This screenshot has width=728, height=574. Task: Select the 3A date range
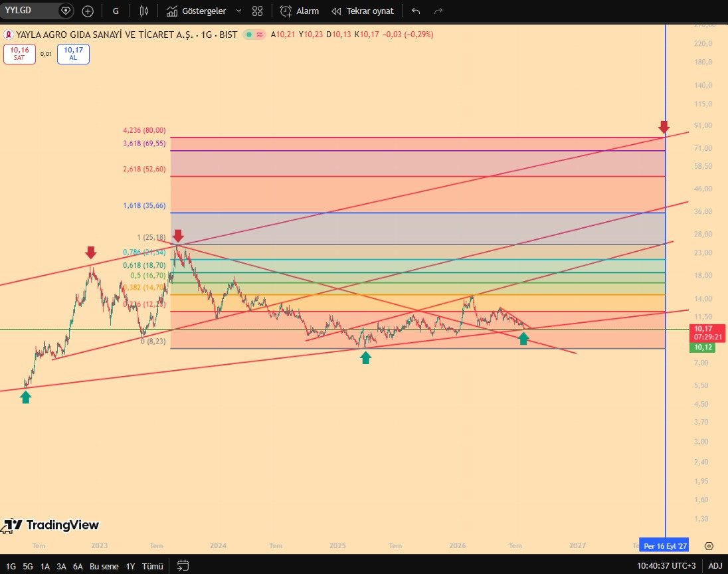pyautogui.click(x=61, y=566)
